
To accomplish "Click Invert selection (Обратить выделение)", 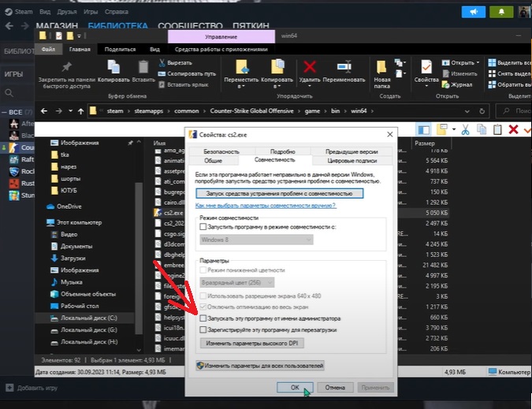I will tap(510, 84).
